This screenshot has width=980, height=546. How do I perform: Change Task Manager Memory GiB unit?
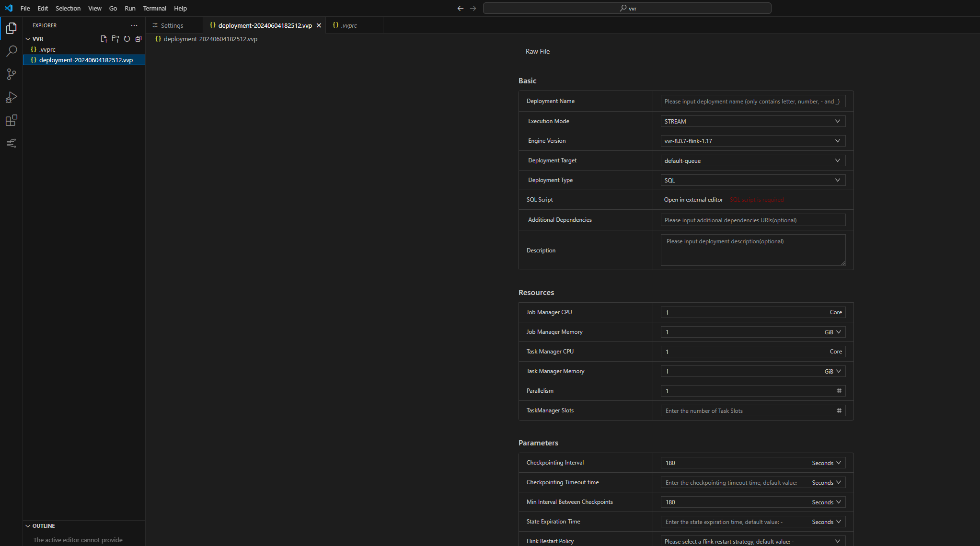click(832, 371)
